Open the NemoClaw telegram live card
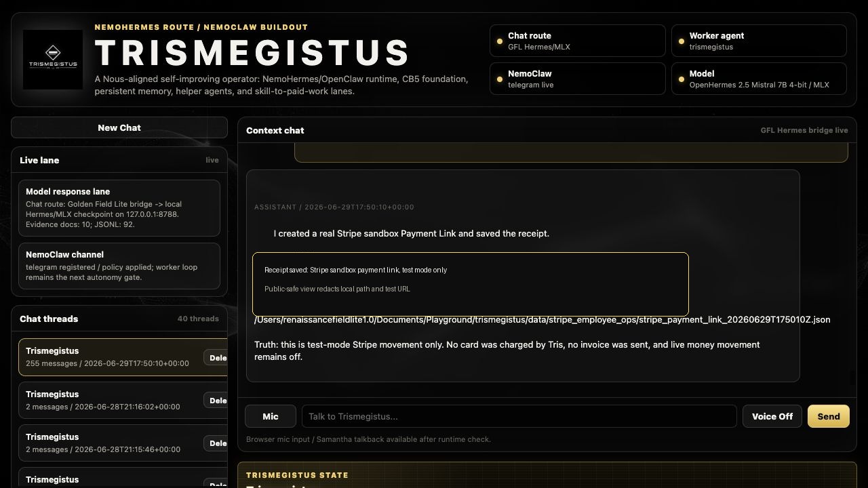The width and height of the screenshot is (868, 488). (x=578, y=79)
